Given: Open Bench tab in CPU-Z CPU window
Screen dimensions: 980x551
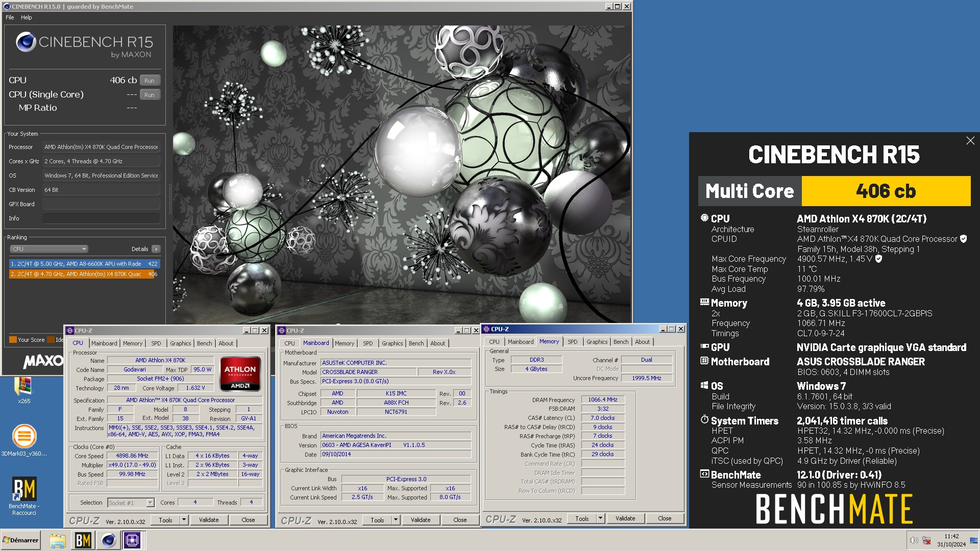Looking at the screenshot, I should click(x=205, y=343).
